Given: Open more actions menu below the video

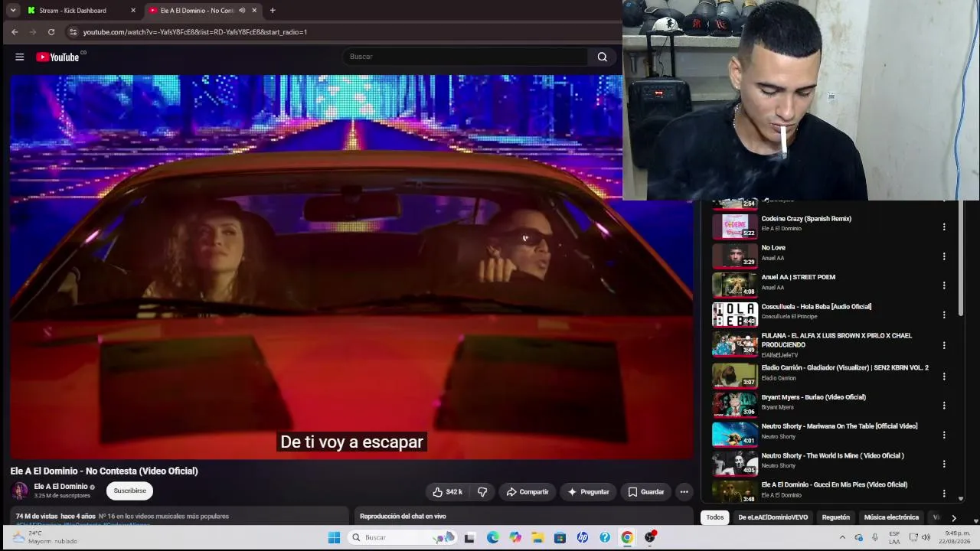Looking at the screenshot, I should point(684,492).
